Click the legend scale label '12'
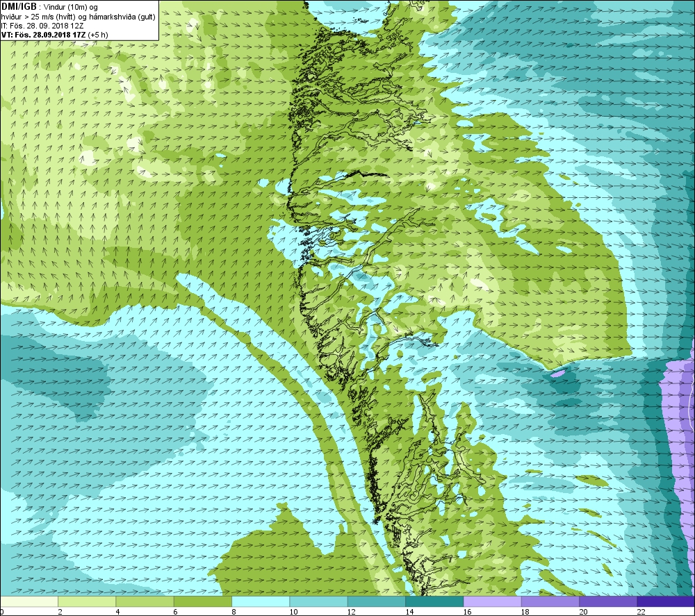Image resolution: width=695 pixels, height=616 pixels. click(352, 612)
